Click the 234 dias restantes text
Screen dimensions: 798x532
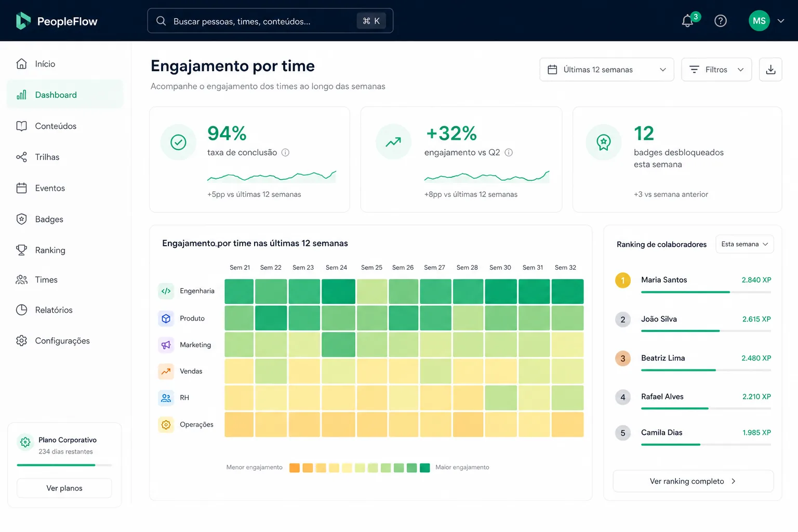[x=65, y=451]
